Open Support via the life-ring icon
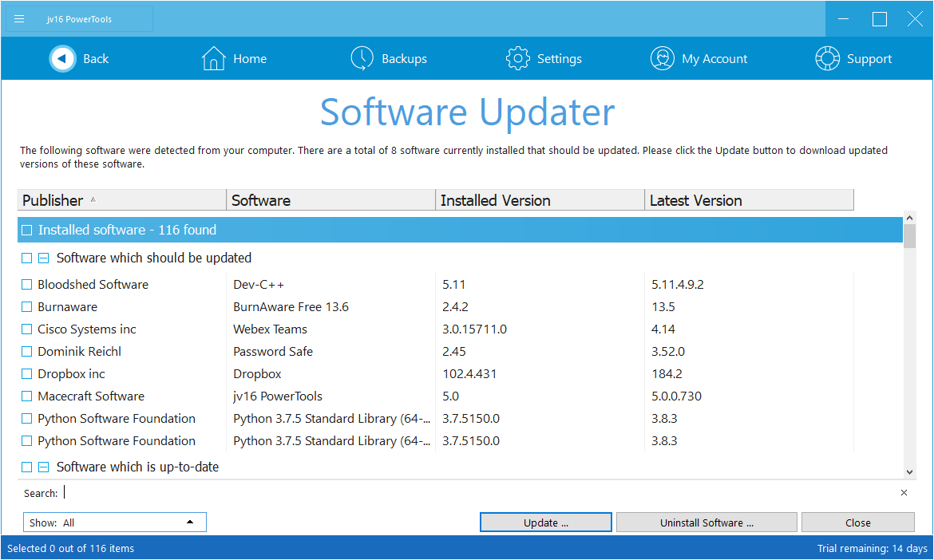934x560 pixels. (827, 58)
